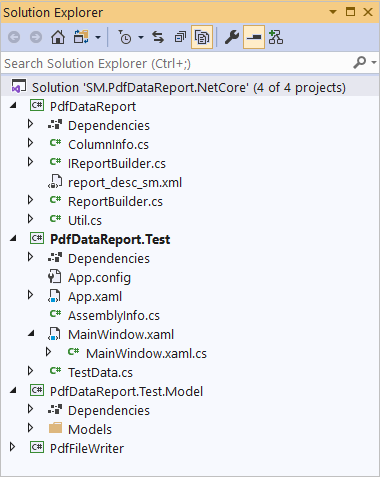Screen dimensions: 380x477
Task: Click the Back navigation arrow
Action: [14, 37]
